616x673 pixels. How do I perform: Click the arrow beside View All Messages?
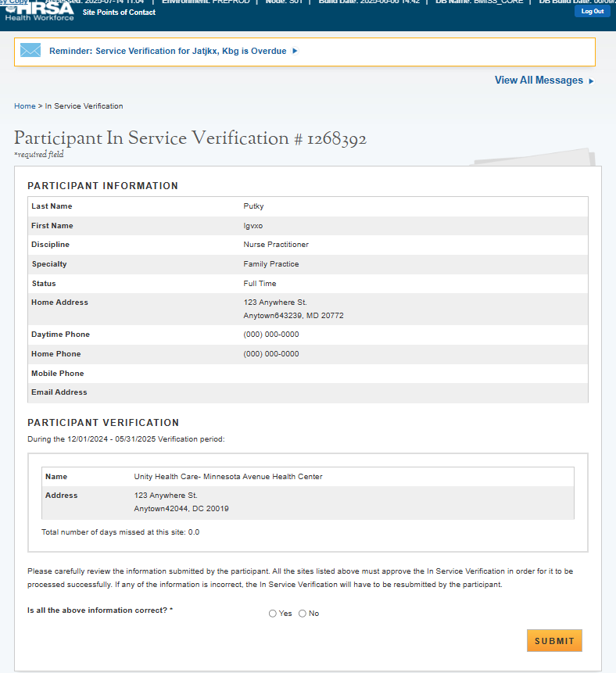tap(591, 81)
